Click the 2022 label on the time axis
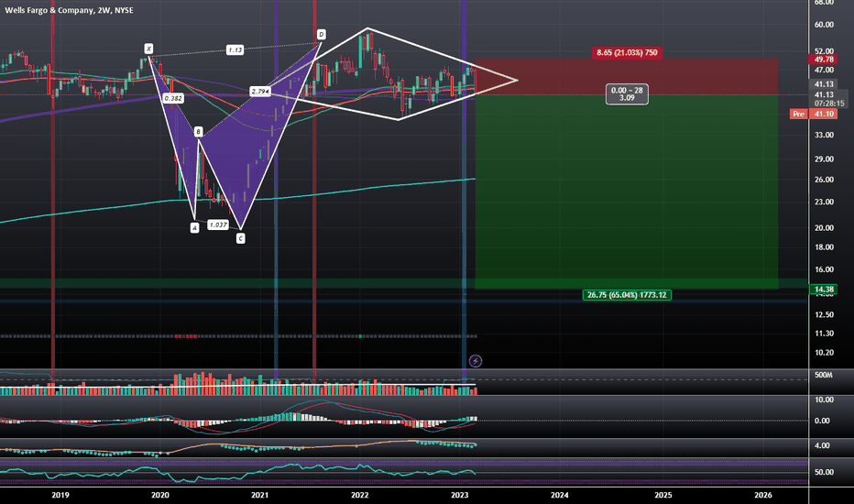Image resolution: width=854 pixels, height=504 pixels. [x=359, y=495]
